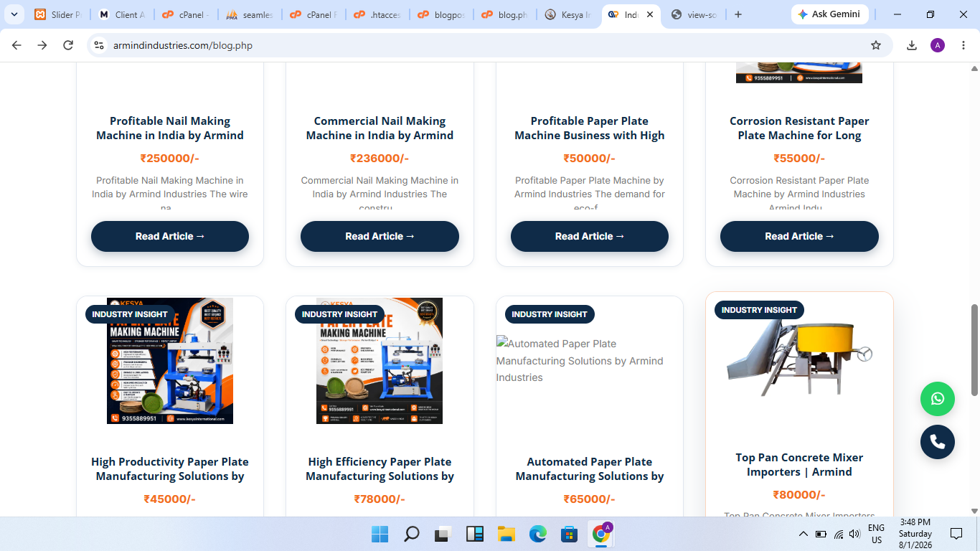Open battery status tray icon
The image size is (980, 551).
tap(821, 534)
